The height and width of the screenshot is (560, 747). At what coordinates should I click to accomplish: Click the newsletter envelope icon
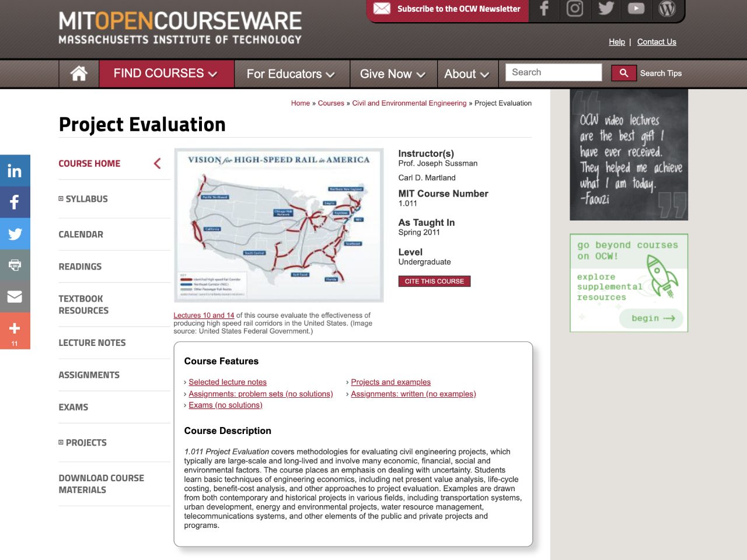(382, 9)
